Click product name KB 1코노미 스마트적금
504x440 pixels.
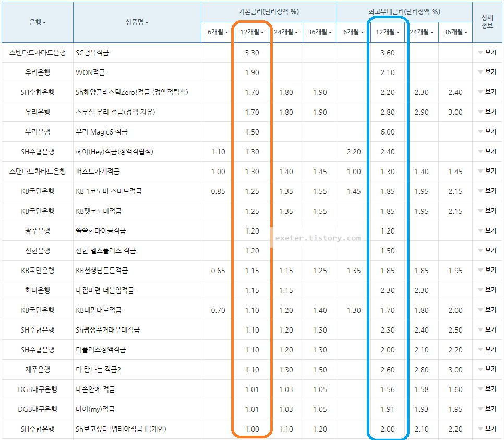click(x=109, y=191)
